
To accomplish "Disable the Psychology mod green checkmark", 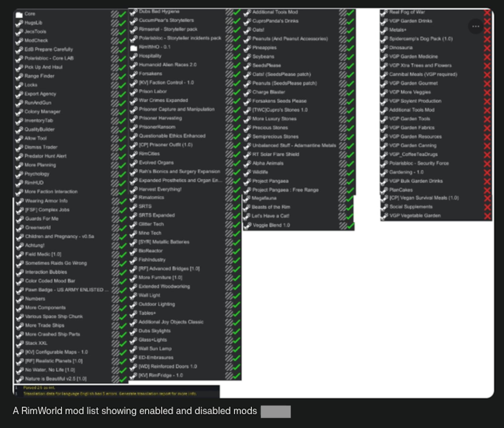I will (122, 174).
